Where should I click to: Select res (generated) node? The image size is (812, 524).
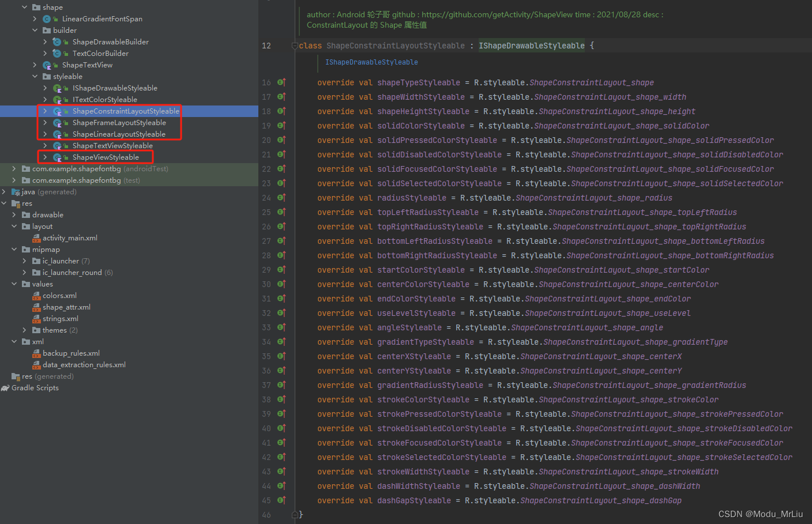[48, 376]
